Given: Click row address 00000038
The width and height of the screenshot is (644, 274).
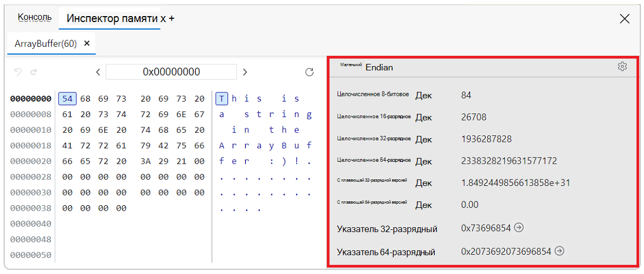Looking at the screenshot, I should pyautogui.click(x=31, y=208).
